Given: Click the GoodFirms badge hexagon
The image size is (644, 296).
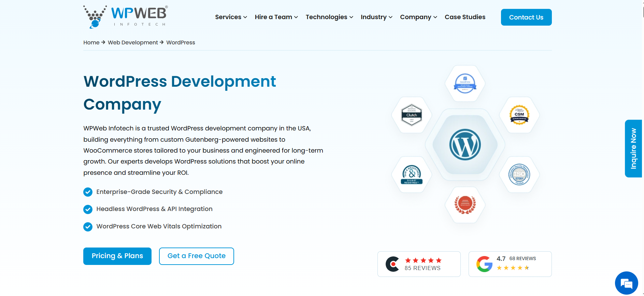Looking at the screenshot, I should point(465,84).
